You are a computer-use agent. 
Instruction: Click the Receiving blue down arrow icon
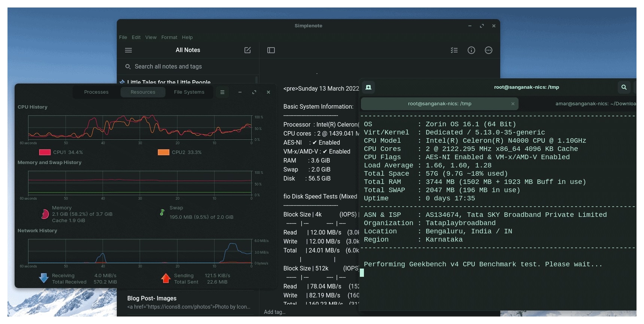pyautogui.click(x=44, y=278)
